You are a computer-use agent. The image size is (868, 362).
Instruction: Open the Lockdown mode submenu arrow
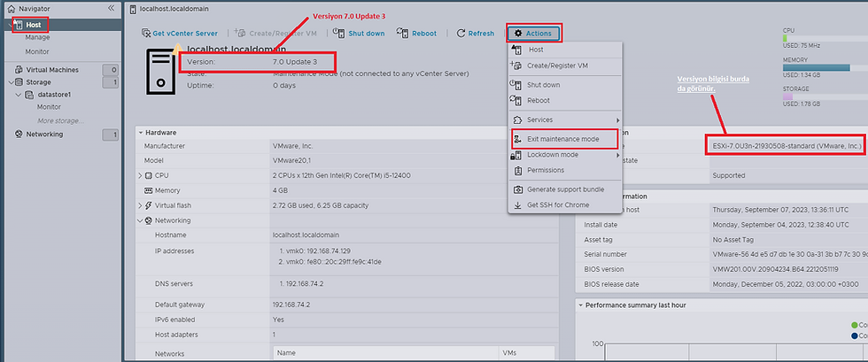[x=617, y=155]
